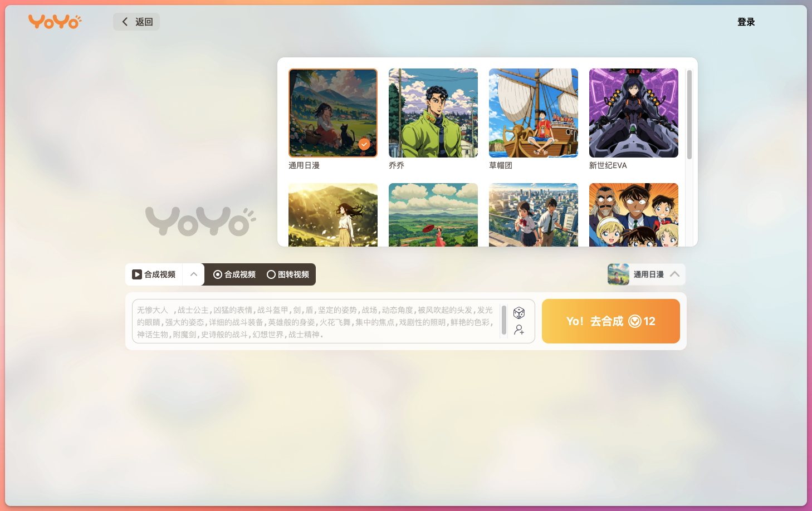Choose the detective cartoon group style thumbnail
The height and width of the screenshot is (511, 812).
(634, 215)
